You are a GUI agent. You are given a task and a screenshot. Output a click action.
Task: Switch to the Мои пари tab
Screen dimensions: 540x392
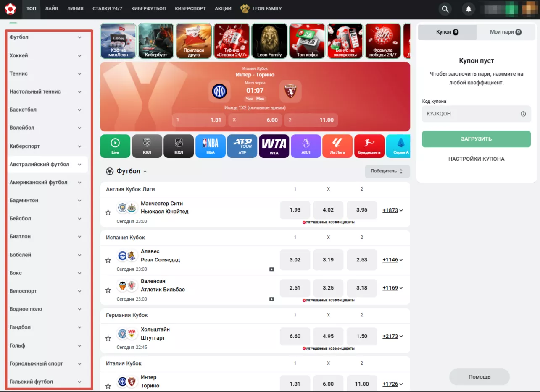point(506,32)
